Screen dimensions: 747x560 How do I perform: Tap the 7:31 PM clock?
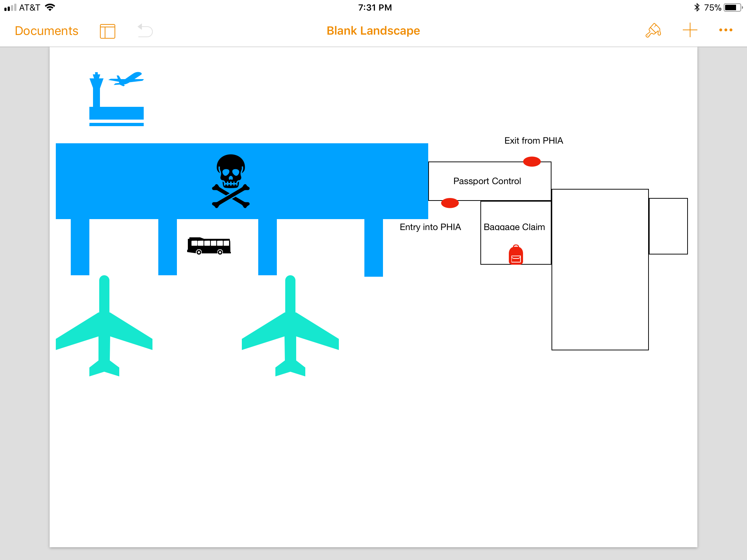coord(375,8)
